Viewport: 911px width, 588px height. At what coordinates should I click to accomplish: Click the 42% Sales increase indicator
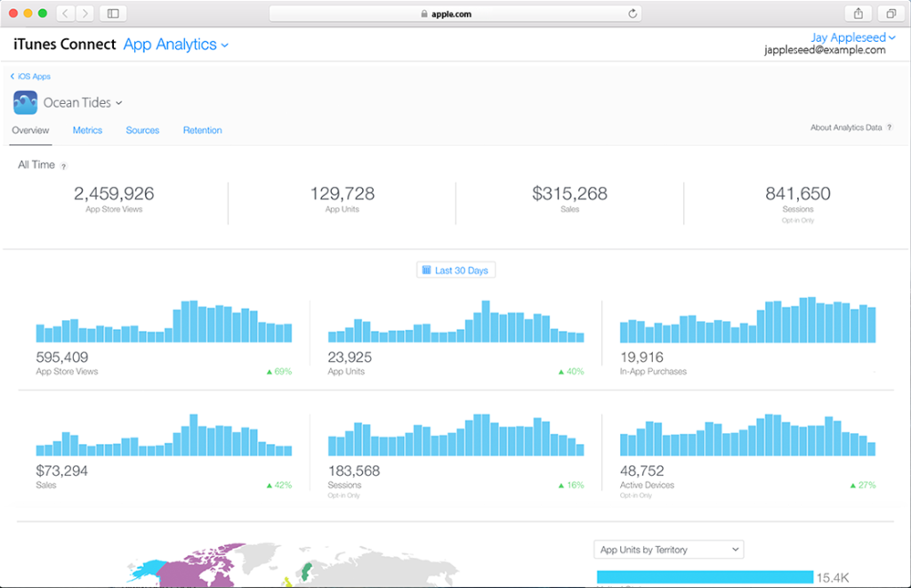pos(278,485)
